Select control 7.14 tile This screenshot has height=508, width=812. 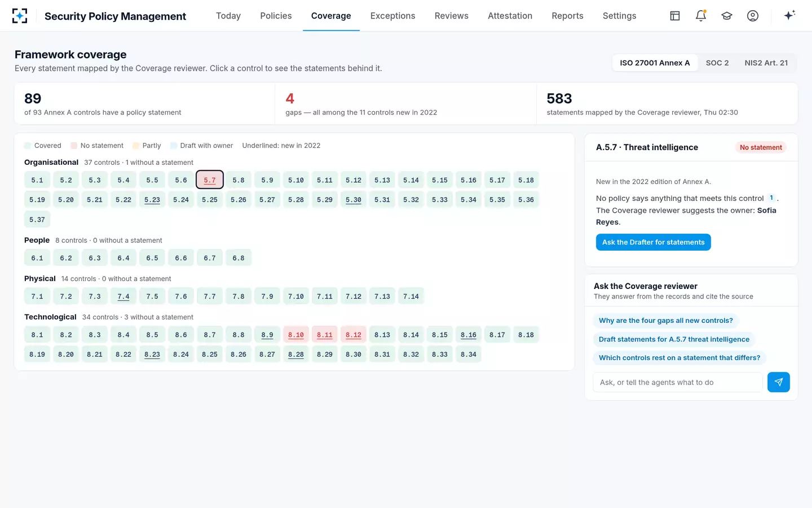click(411, 296)
